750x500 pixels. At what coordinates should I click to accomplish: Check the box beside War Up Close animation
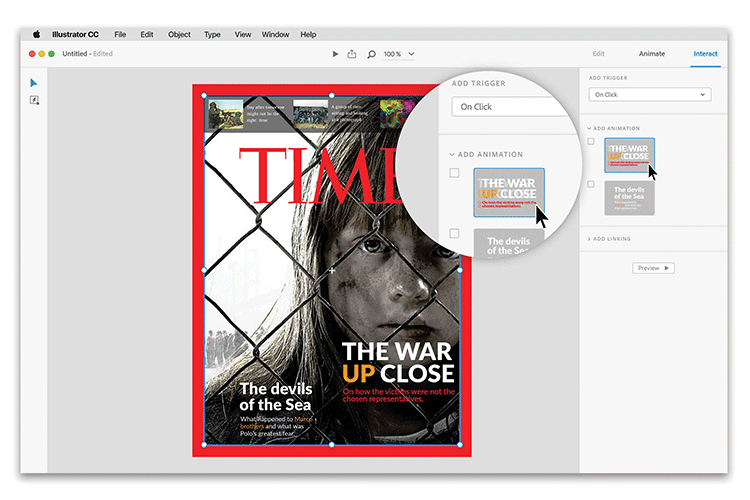click(x=591, y=142)
